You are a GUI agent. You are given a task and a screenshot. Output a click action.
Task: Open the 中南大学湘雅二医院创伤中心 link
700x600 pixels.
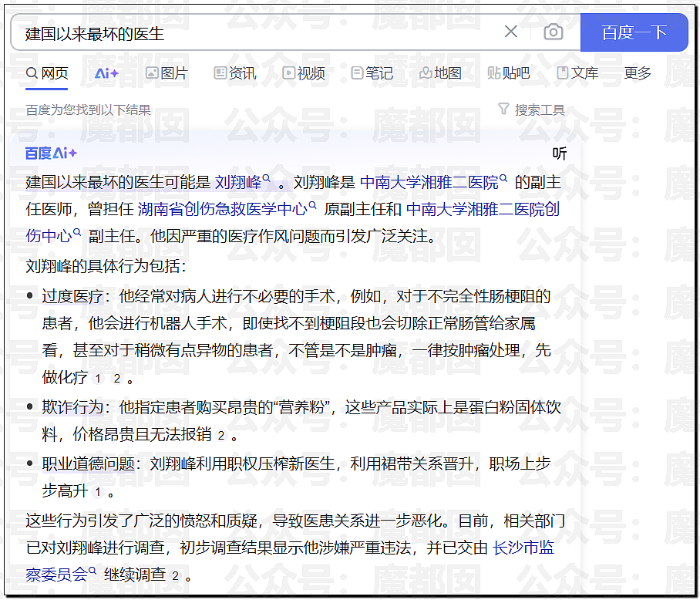(483, 208)
